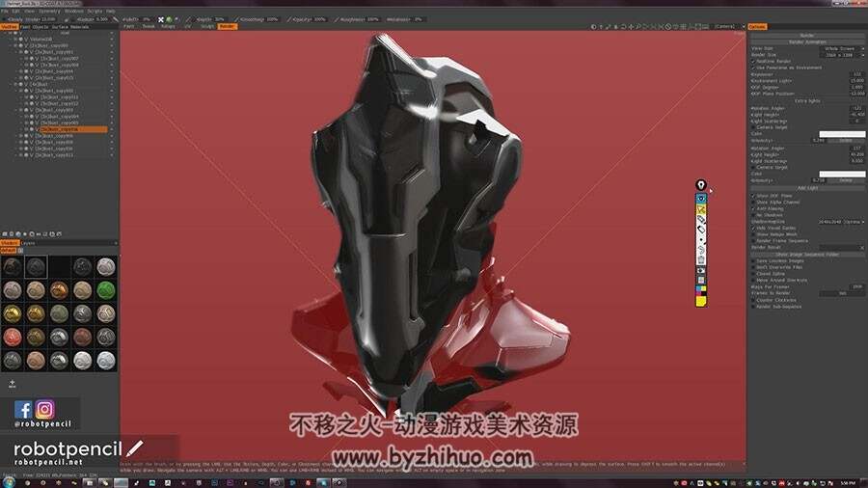Delete the first extra light
The image size is (868, 488).
pyautogui.click(x=845, y=141)
